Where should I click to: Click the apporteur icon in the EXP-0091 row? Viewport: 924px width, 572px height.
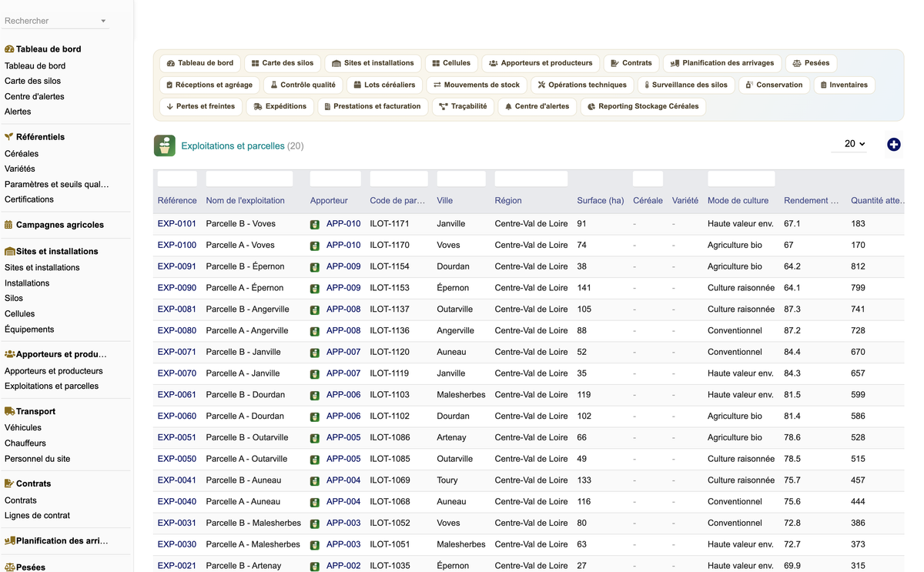(x=315, y=267)
